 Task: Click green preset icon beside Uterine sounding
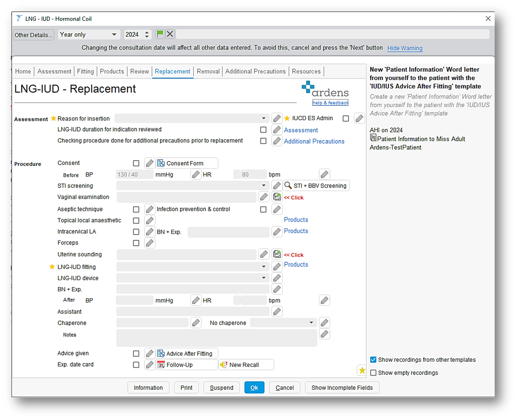point(277,254)
